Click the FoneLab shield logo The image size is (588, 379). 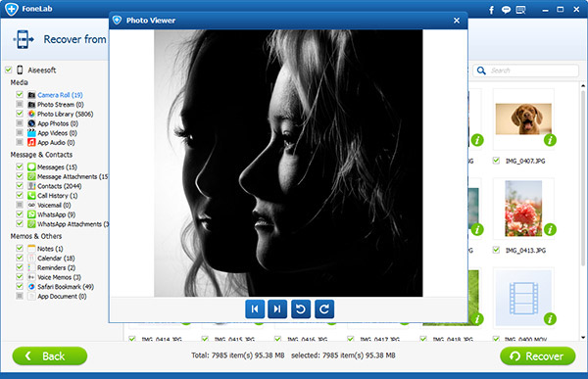pos(12,9)
